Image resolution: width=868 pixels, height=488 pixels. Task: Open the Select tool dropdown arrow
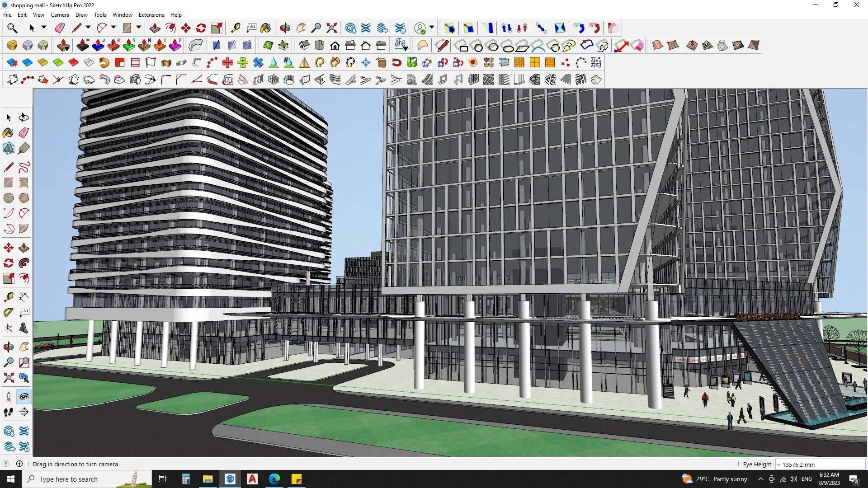click(43, 28)
